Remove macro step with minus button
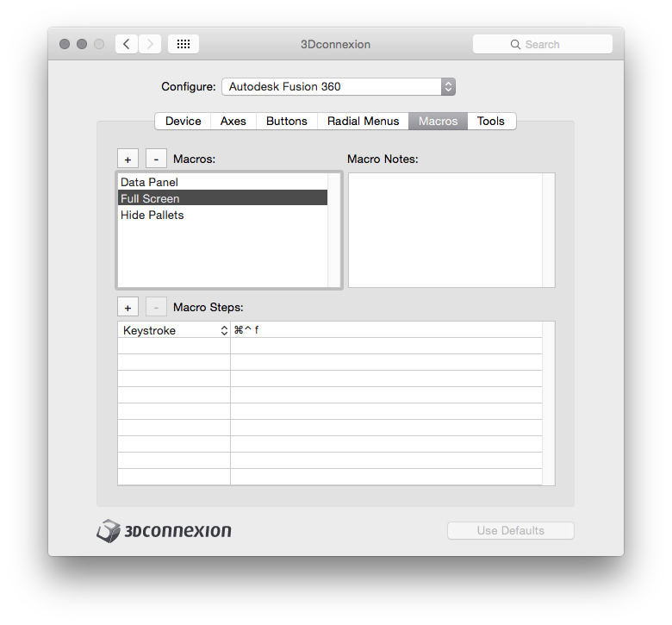Viewport: 672px width, 625px height. (156, 308)
